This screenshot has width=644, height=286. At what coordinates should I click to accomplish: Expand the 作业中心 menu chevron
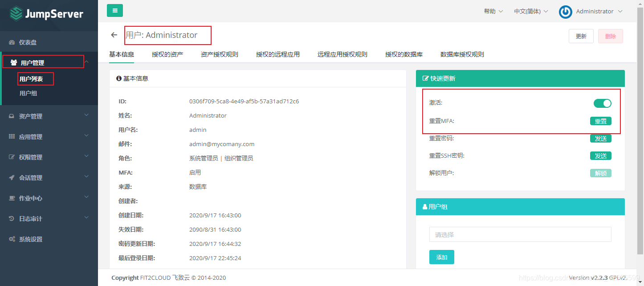87,197
